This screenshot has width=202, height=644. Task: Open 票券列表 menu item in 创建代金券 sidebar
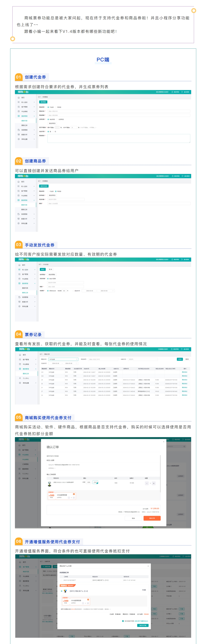point(25,121)
